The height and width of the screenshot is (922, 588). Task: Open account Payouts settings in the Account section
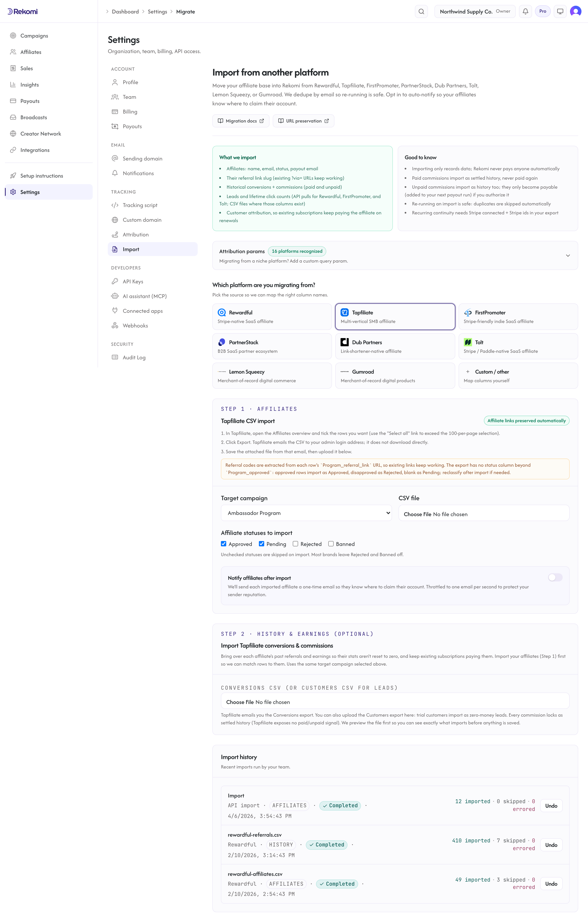pyautogui.click(x=153, y=126)
